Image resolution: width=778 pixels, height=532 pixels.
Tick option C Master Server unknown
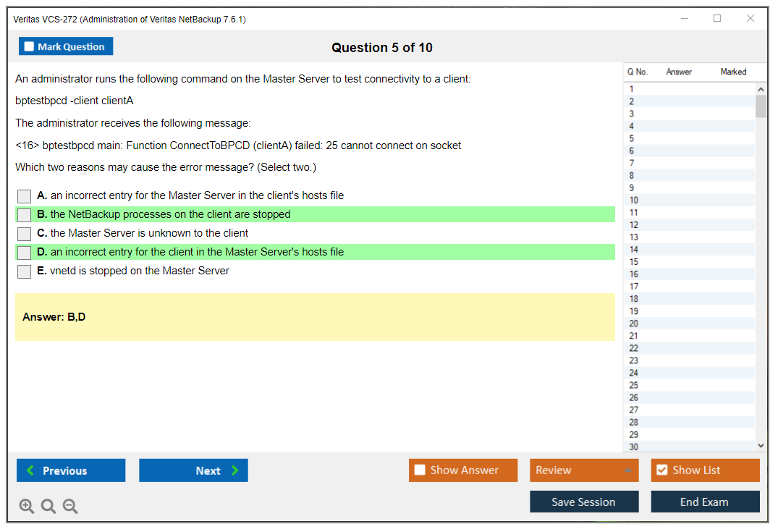[x=25, y=234]
